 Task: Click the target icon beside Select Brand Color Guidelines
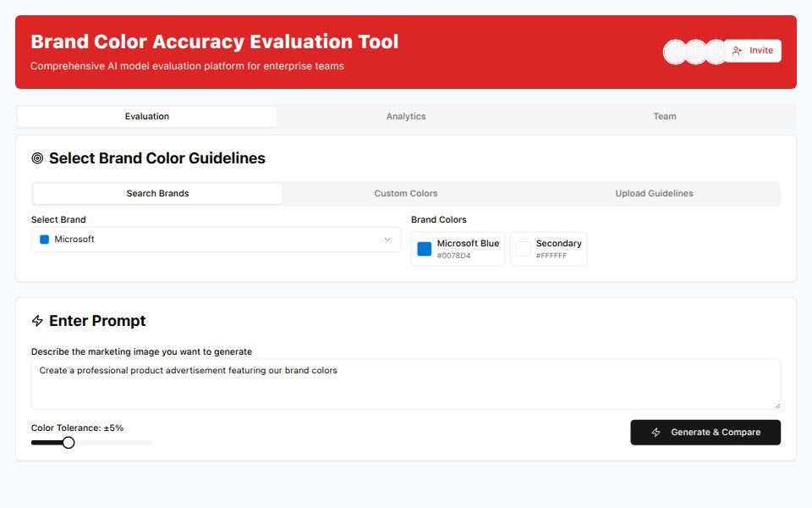[37, 158]
